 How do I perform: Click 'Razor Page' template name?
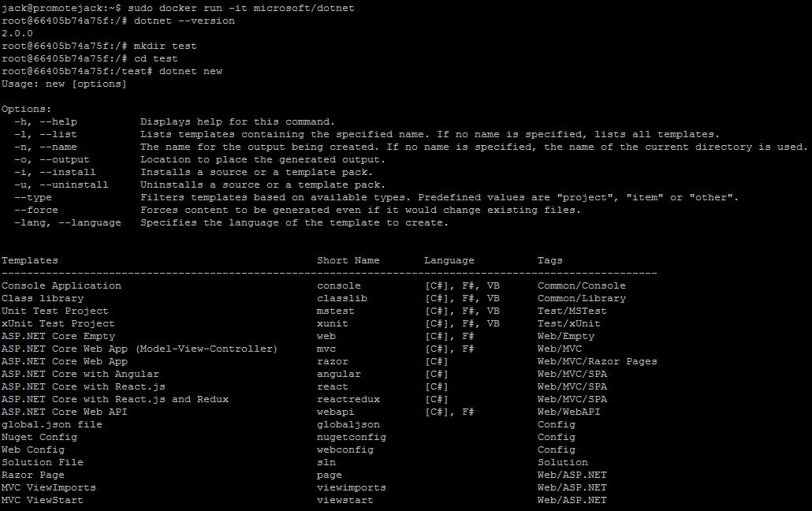(33, 475)
